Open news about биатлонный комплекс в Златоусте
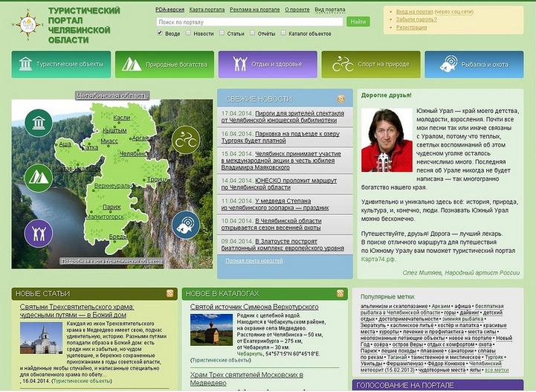 (282, 245)
